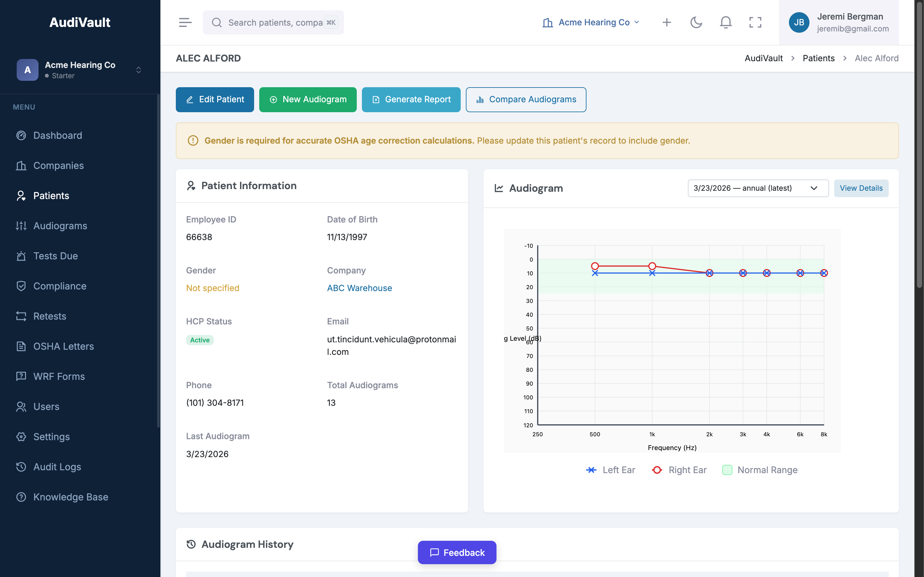Screen dimensions: 924x577
Task: Click Compare Audiograms button
Action: pos(526,100)
